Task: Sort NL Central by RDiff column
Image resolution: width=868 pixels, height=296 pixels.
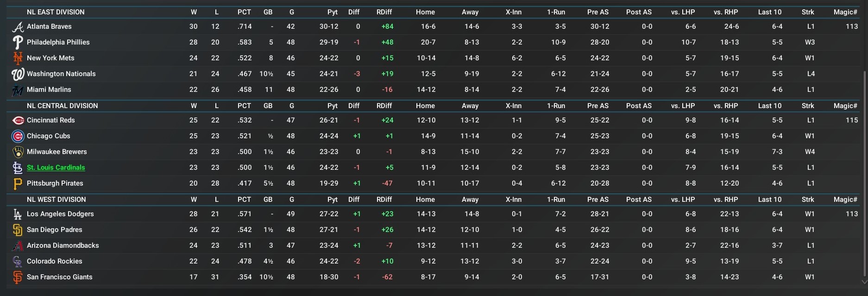Action: pyautogui.click(x=384, y=106)
